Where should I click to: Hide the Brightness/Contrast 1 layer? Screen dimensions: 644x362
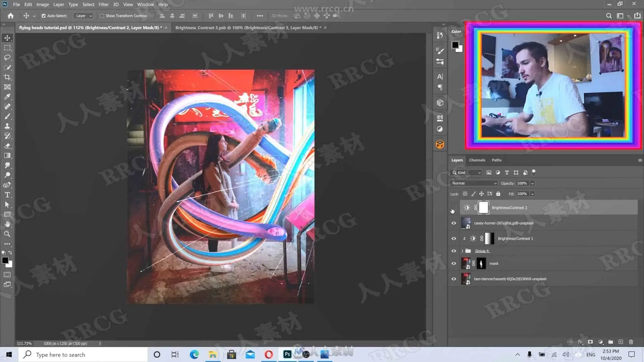pyautogui.click(x=454, y=239)
